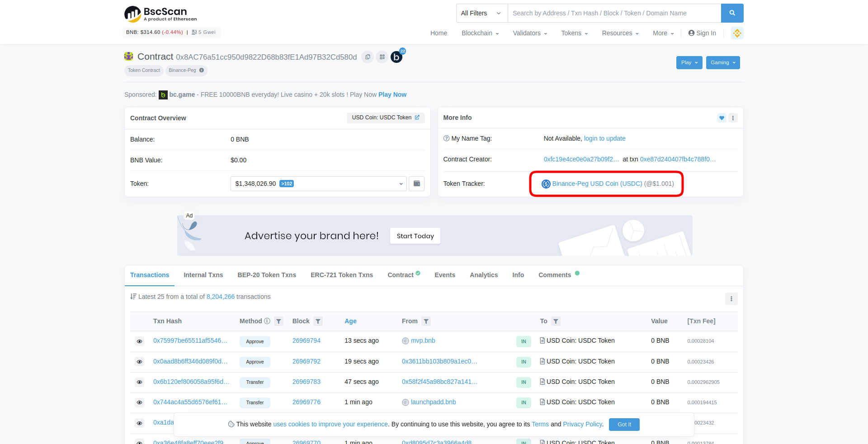The width and height of the screenshot is (868, 444).
Task: Click the blue search magnifier button
Action: coord(732,13)
